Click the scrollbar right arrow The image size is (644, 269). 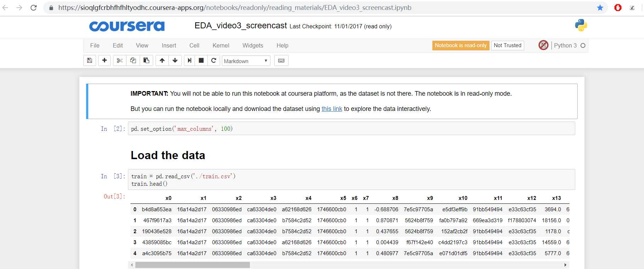tap(565, 265)
